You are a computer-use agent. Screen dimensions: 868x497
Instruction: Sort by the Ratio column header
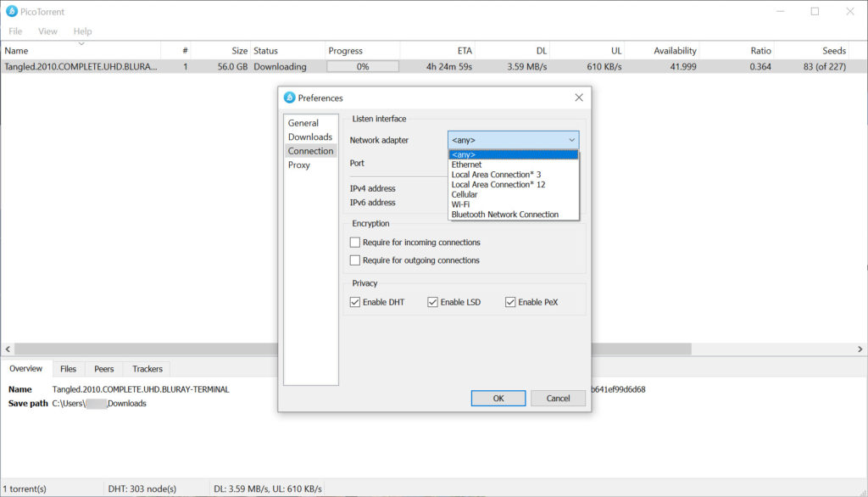(x=737, y=50)
